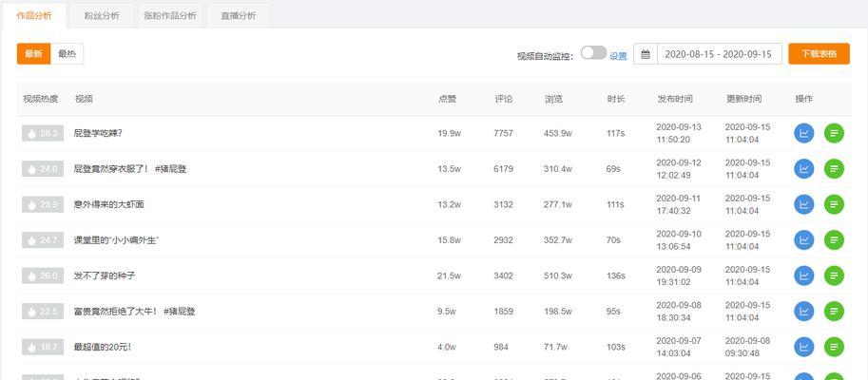This screenshot has height=380, width=868.
Task: Open trend chart for 最超值的20元 video
Action: point(803,347)
